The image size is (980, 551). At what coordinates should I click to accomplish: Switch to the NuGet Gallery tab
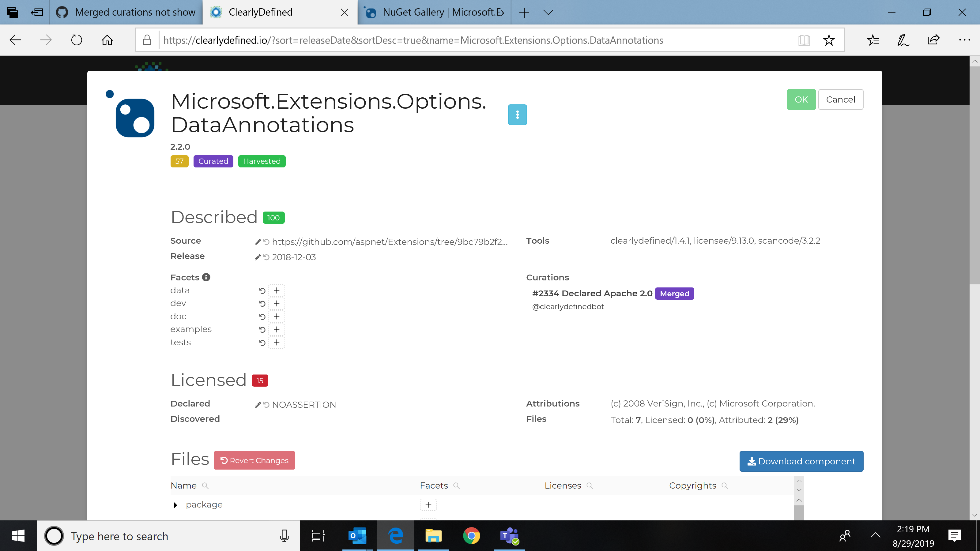click(x=434, y=12)
